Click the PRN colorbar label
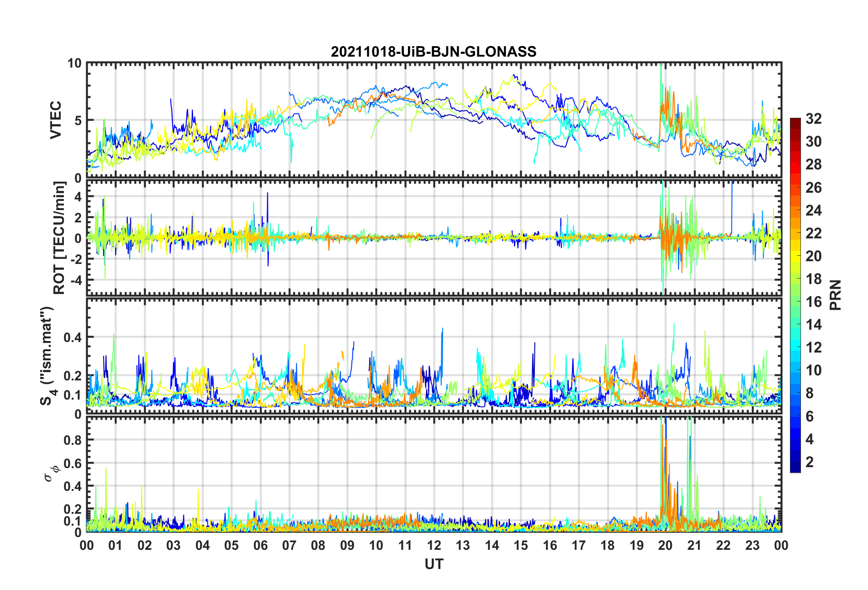This screenshot has height=590, width=868. point(836,295)
